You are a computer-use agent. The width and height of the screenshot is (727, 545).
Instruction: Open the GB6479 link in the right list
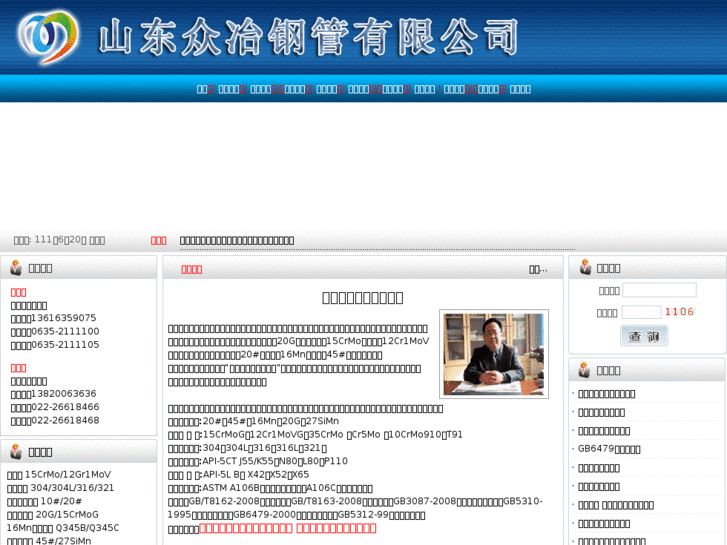coord(609,449)
